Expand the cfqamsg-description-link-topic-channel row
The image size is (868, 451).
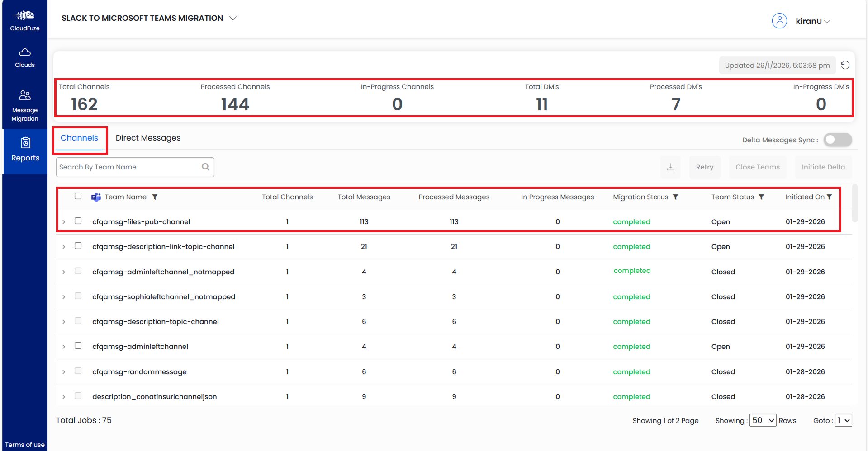click(64, 247)
